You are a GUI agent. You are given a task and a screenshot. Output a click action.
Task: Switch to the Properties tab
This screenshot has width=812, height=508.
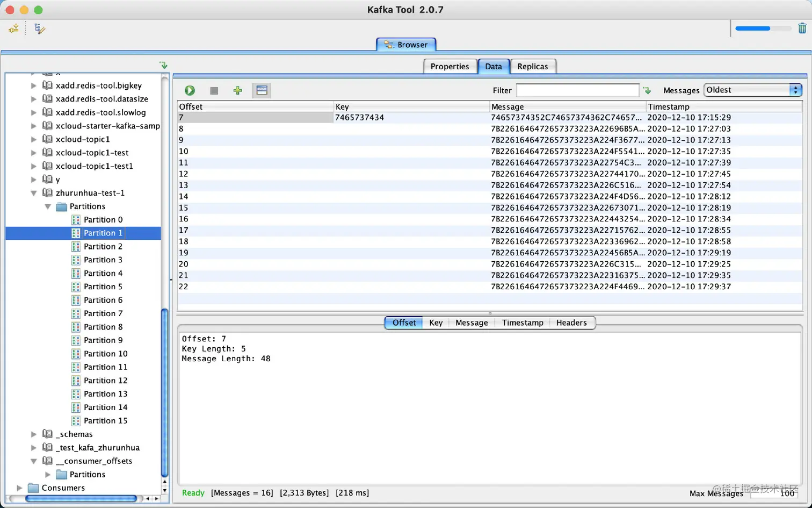(450, 66)
